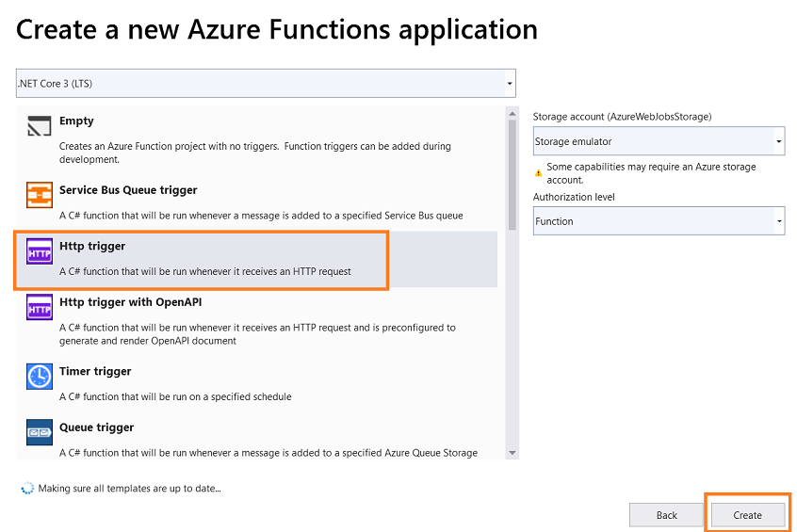Select the Service Bus Queue trigger title
Viewport: 797px width, 532px height.
(128, 190)
